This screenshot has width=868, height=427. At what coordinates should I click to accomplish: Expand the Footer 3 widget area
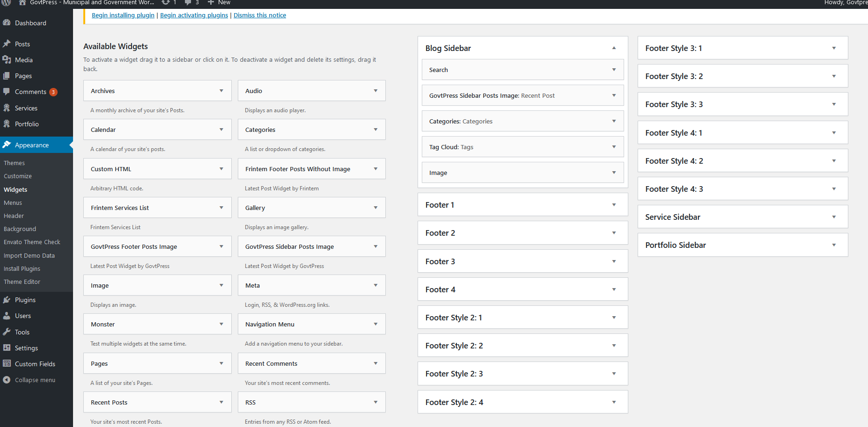pos(614,261)
